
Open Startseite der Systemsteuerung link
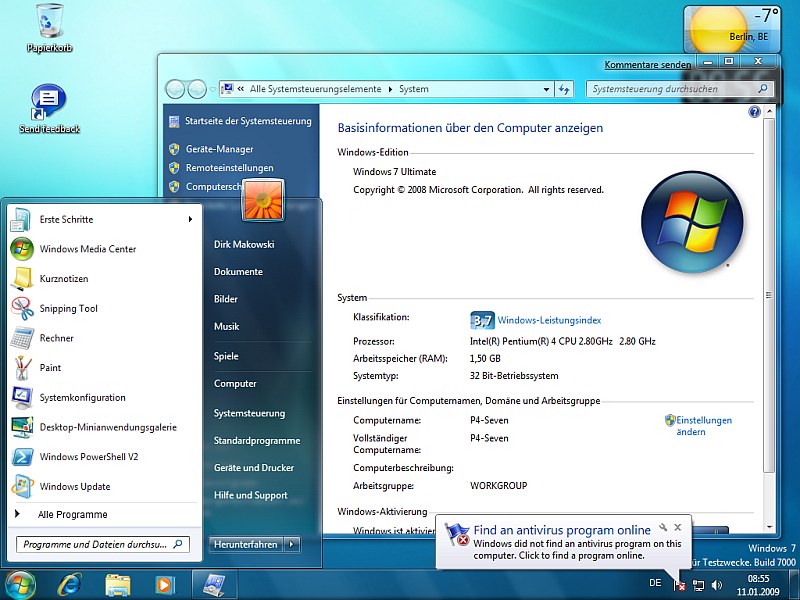click(x=248, y=121)
